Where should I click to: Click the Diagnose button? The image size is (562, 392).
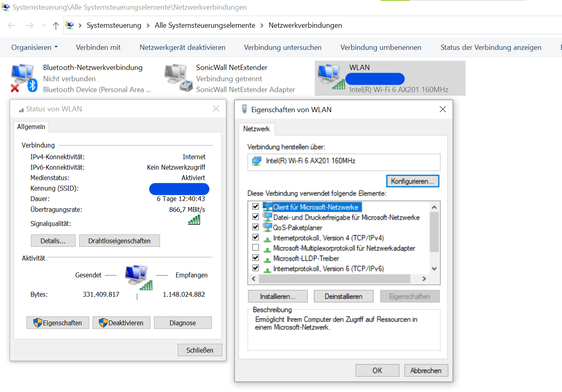[x=183, y=323]
